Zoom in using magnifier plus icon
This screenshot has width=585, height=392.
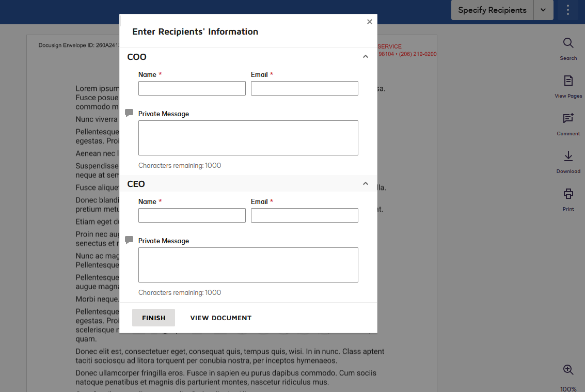coord(568,370)
